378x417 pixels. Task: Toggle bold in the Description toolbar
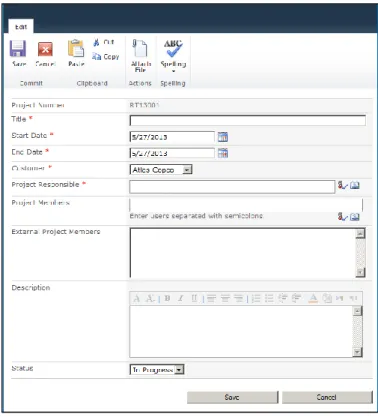coord(167,298)
